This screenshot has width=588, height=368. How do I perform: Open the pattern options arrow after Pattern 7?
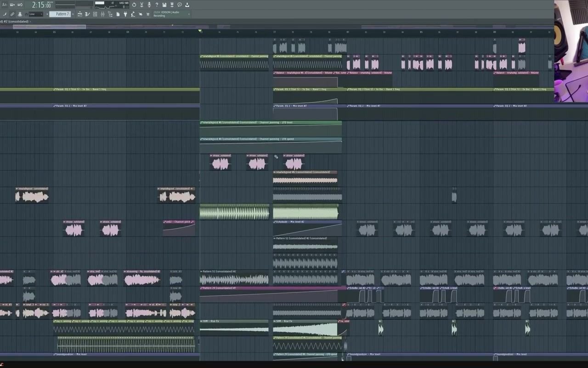[73, 14]
